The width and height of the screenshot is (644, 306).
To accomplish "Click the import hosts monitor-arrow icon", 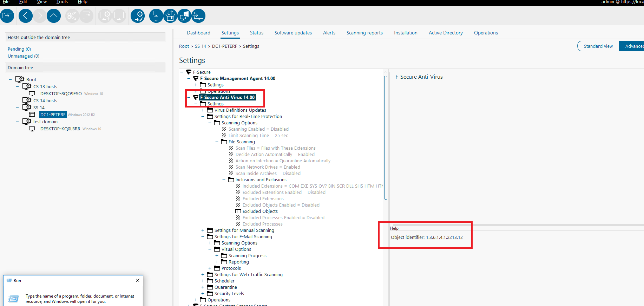I will point(198,16).
